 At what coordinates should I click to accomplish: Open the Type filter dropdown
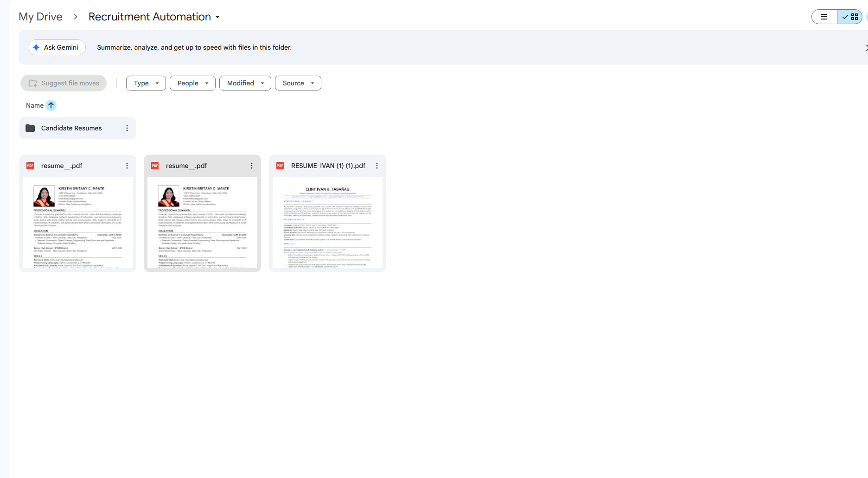click(146, 83)
